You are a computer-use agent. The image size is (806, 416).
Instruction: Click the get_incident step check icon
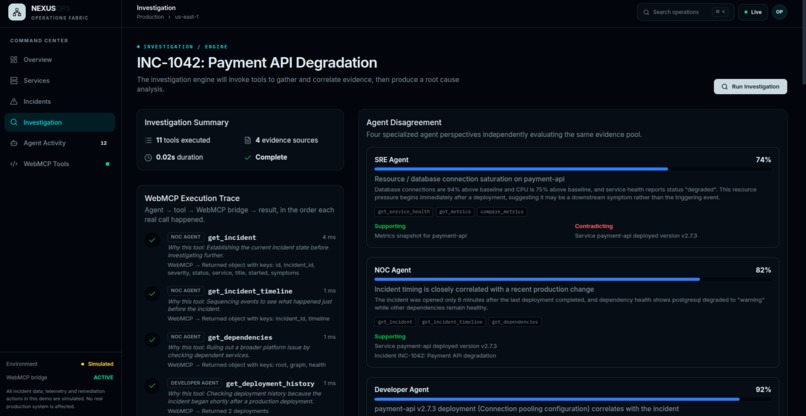click(x=152, y=240)
